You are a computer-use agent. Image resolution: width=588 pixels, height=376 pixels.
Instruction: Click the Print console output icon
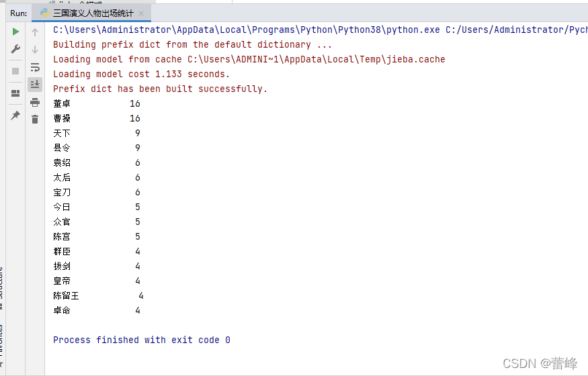[35, 102]
